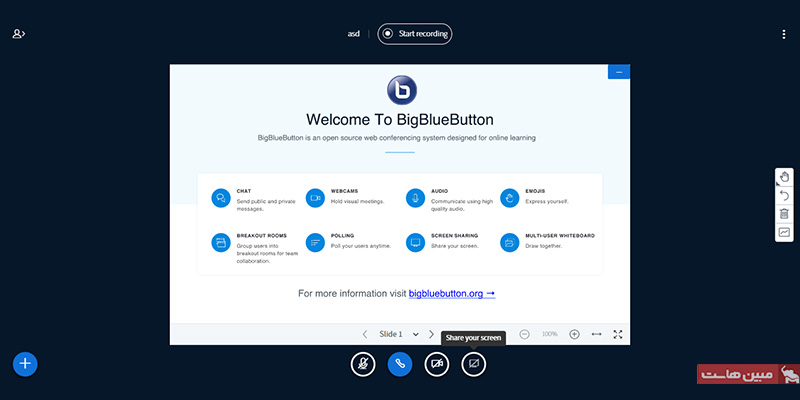Leave audio with the phone button

pos(400,364)
